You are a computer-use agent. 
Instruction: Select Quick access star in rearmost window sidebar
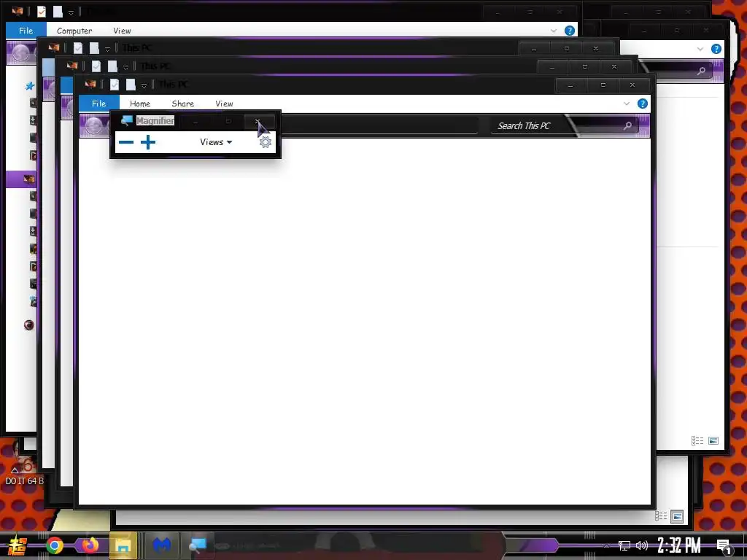(x=29, y=86)
